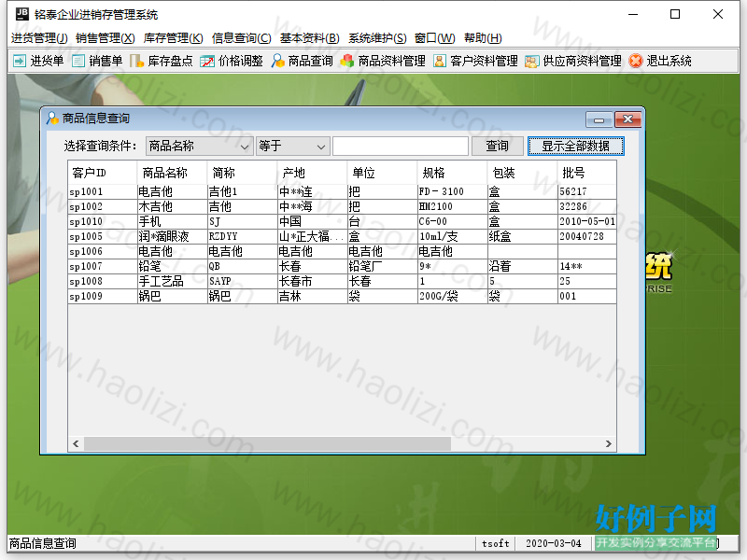The height and width of the screenshot is (560, 747).
Task: Open the 销售管理(X) menu
Action: [106, 38]
